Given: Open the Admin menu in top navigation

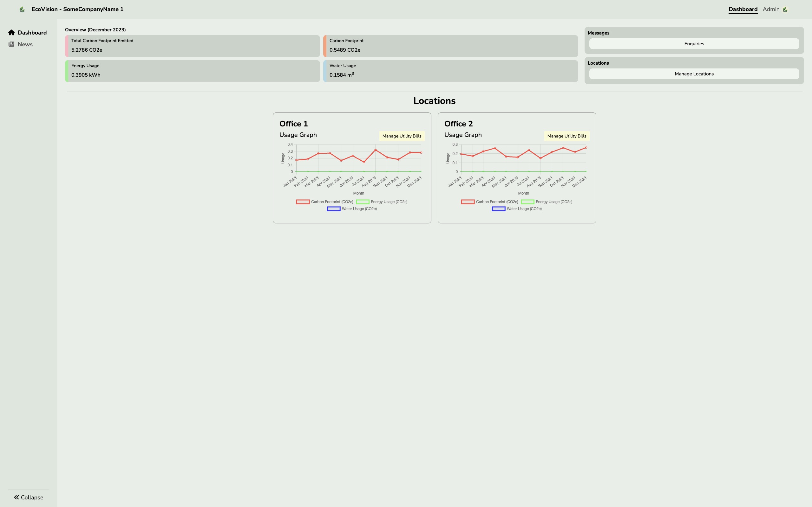Looking at the screenshot, I should point(771,10).
